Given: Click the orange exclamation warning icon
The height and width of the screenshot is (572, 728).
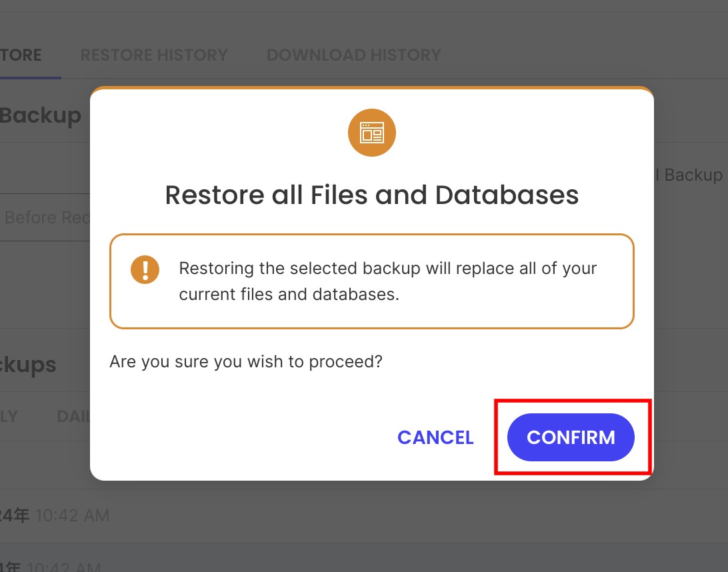Looking at the screenshot, I should (x=145, y=269).
